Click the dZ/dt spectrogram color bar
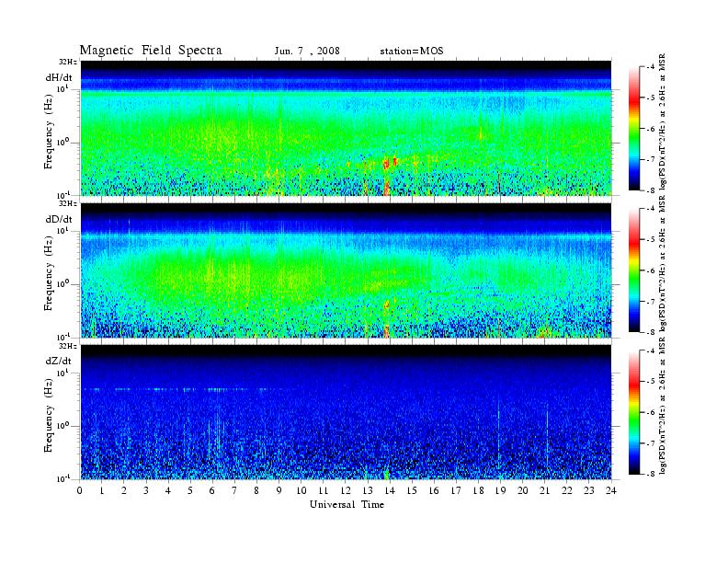The width and height of the screenshot is (728, 563). click(x=634, y=412)
